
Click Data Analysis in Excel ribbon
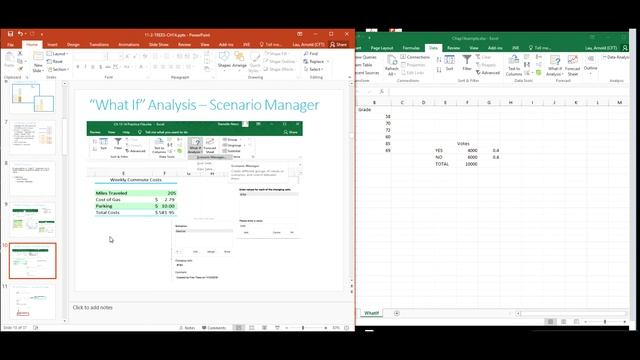coord(616,57)
